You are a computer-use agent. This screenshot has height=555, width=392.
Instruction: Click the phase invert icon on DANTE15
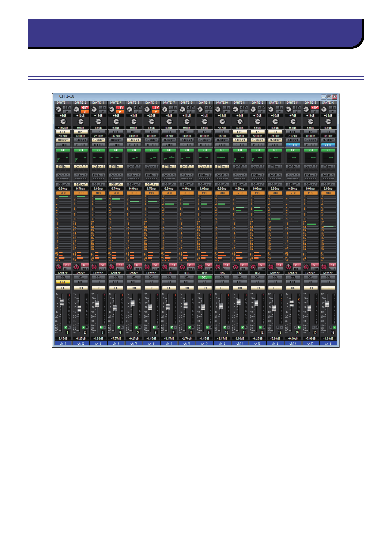pos(315,111)
